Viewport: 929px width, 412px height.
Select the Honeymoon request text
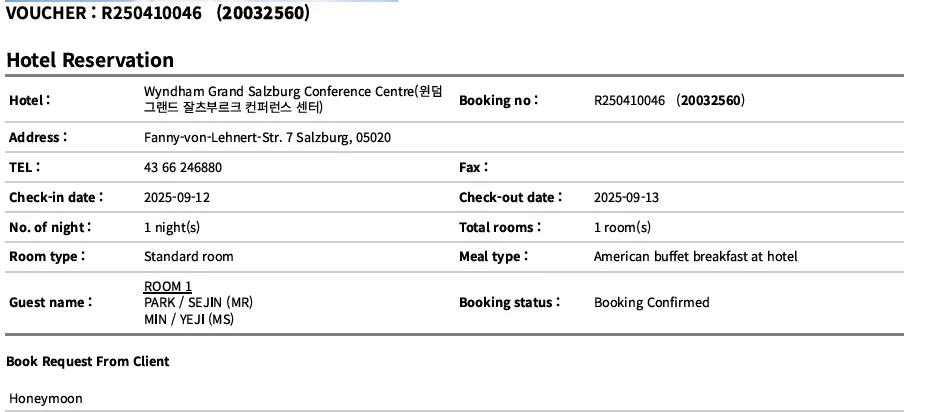point(46,398)
